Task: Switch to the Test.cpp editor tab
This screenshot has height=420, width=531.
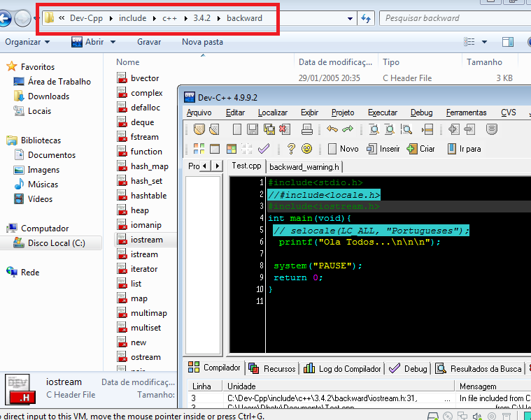Action: 246,166
